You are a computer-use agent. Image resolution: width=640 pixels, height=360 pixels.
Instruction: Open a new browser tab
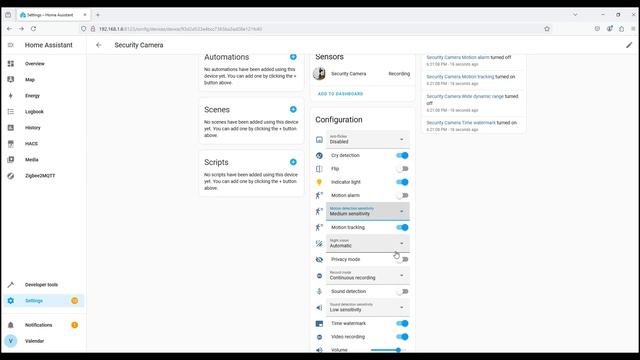click(98, 15)
